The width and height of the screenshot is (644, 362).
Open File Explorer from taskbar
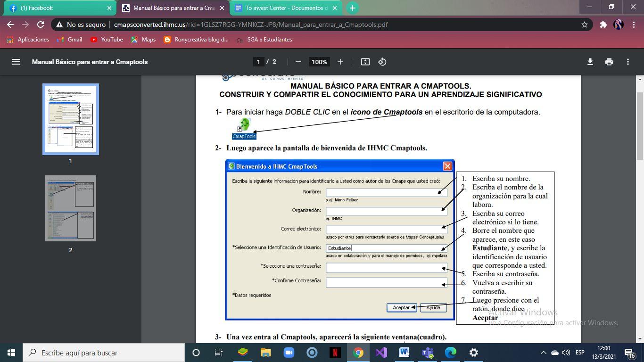tap(265, 353)
